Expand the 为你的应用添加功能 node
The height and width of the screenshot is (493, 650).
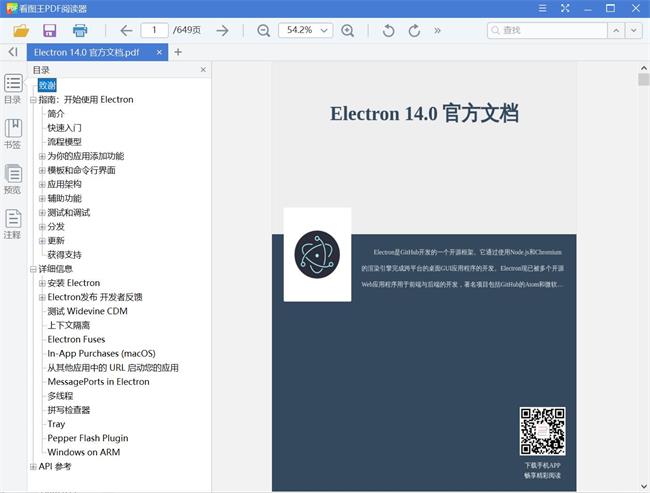[x=42, y=156]
